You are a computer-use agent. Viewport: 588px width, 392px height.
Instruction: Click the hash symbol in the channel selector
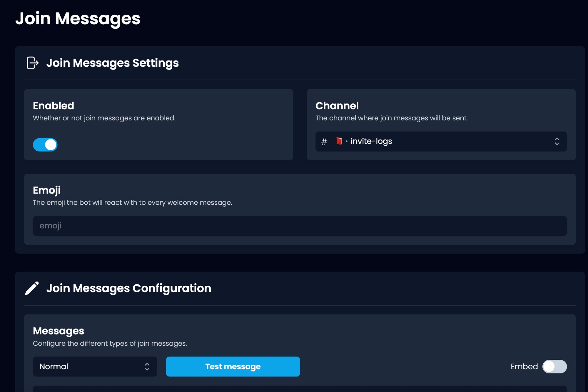click(x=324, y=142)
